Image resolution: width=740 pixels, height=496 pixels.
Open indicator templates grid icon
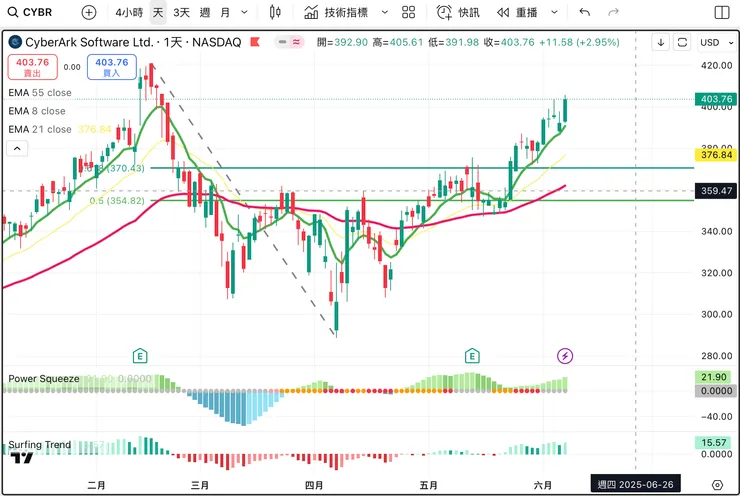tap(409, 12)
